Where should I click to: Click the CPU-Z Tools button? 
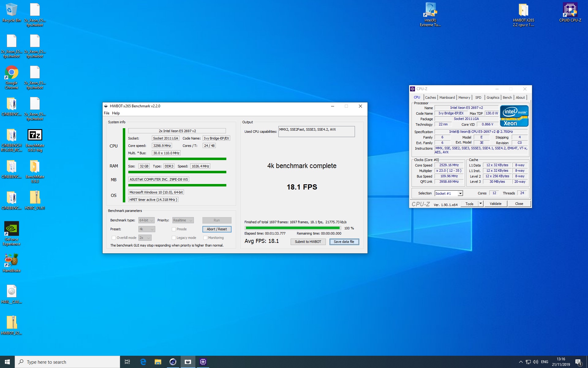pyautogui.click(x=469, y=204)
